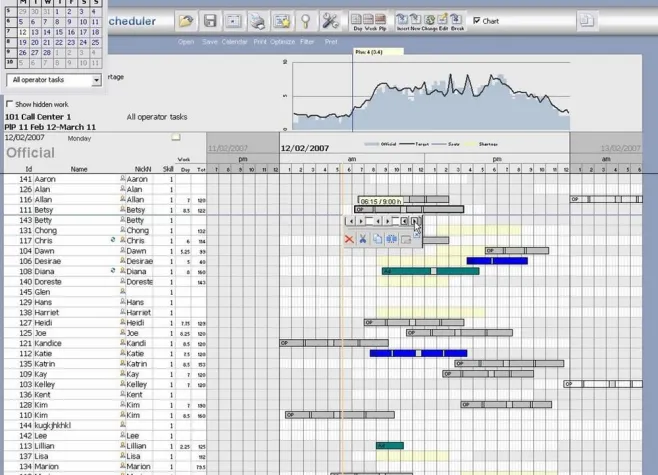Toggle the Chart checkbox
The image size is (658, 475).
[477, 20]
